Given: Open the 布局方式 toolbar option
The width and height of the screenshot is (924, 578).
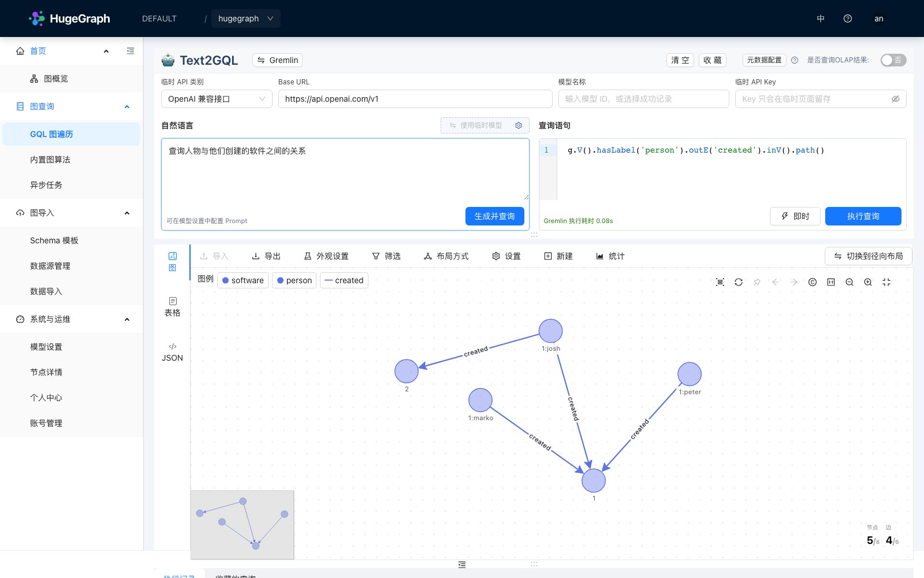Looking at the screenshot, I should point(446,256).
